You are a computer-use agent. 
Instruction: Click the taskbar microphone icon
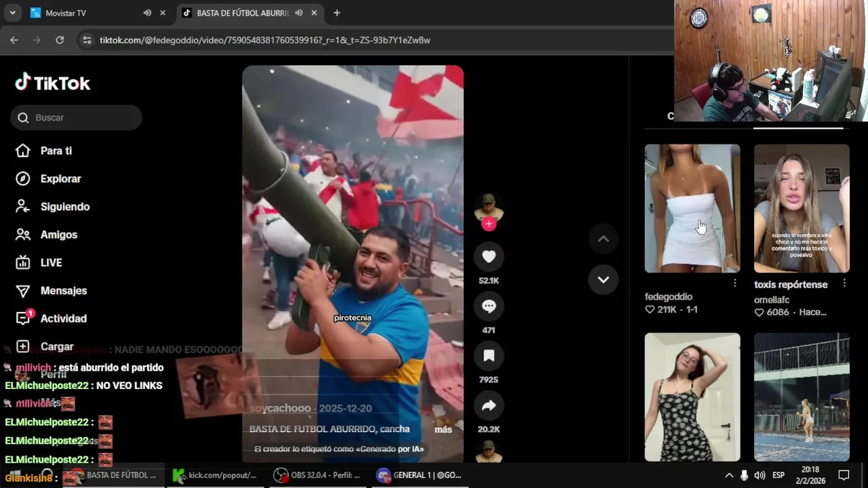[x=745, y=475]
